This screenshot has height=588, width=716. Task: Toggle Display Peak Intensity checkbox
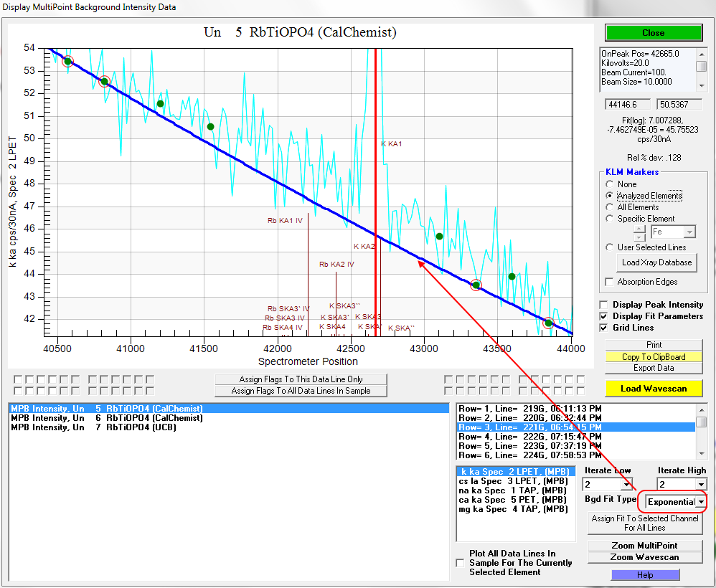pos(603,305)
